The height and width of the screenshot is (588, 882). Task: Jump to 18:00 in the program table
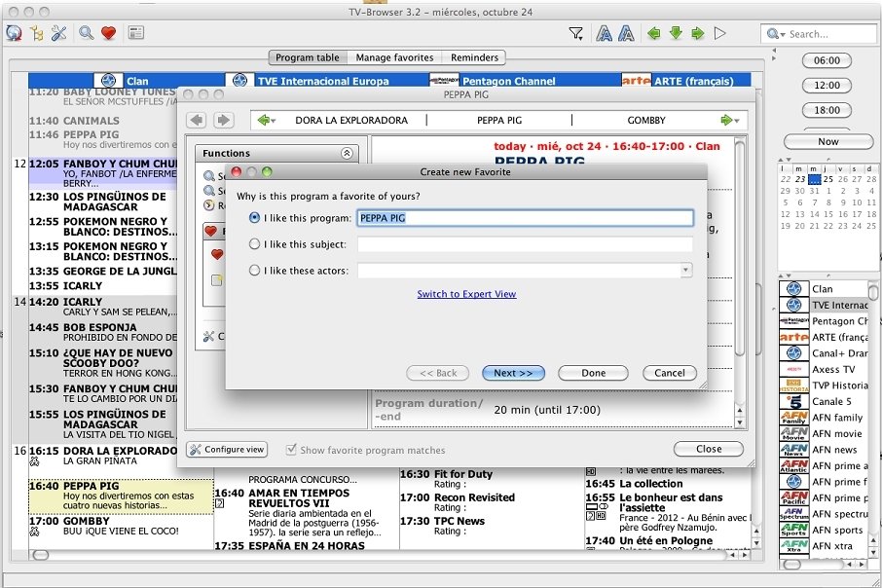click(x=827, y=110)
